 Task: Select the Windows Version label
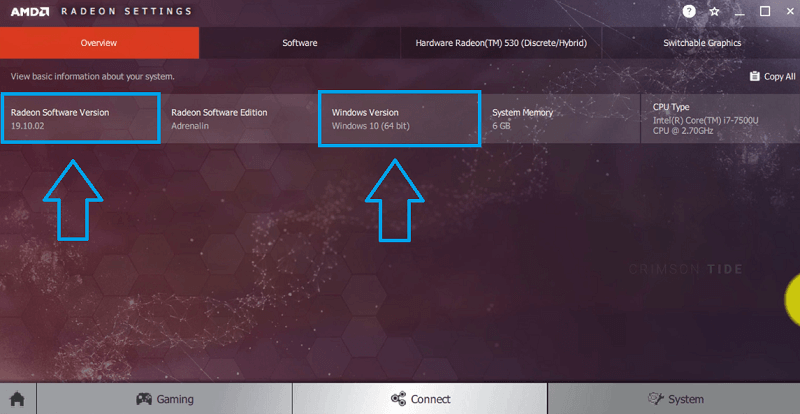pos(365,112)
